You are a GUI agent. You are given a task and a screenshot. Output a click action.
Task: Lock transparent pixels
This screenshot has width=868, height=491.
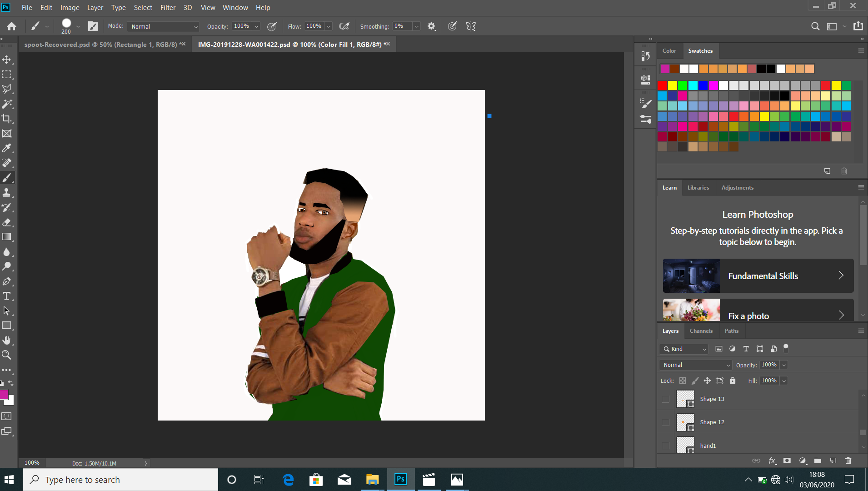pos(683,381)
